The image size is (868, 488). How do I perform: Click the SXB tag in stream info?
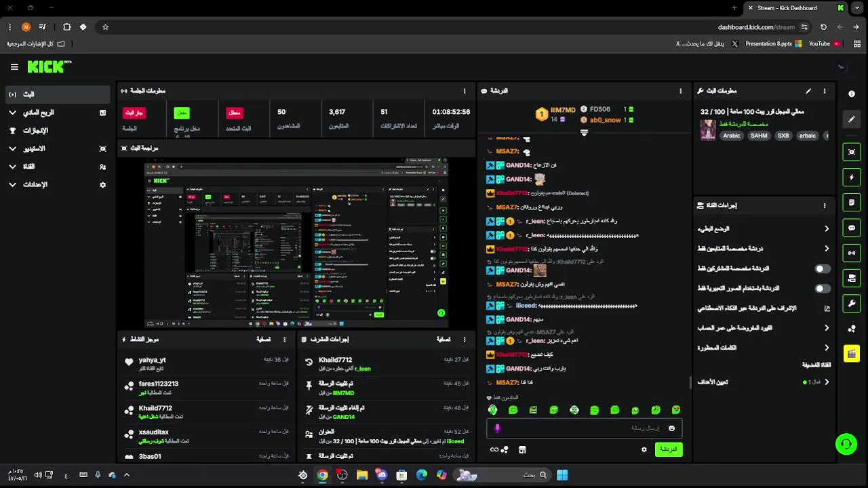[x=783, y=136]
